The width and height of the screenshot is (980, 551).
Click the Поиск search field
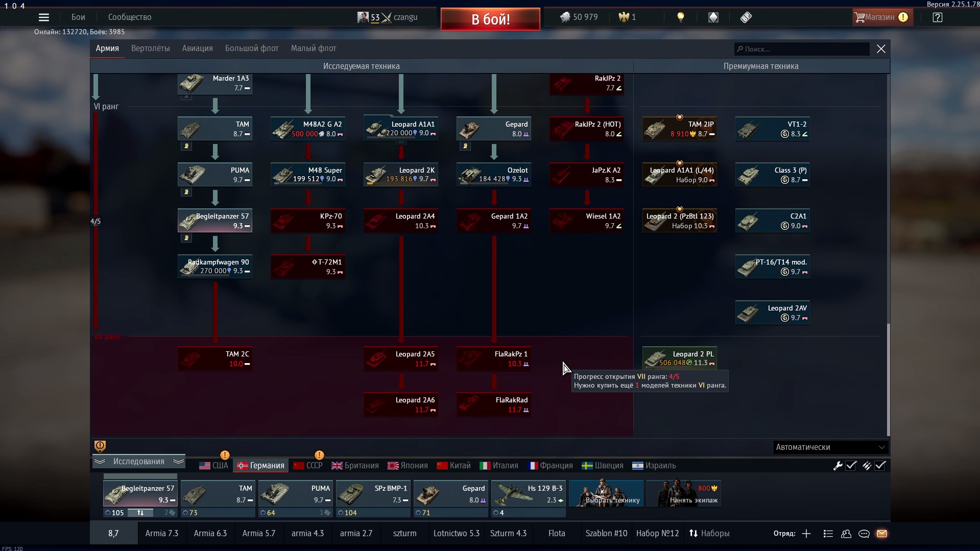pyautogui.click(x=802, y=49)
